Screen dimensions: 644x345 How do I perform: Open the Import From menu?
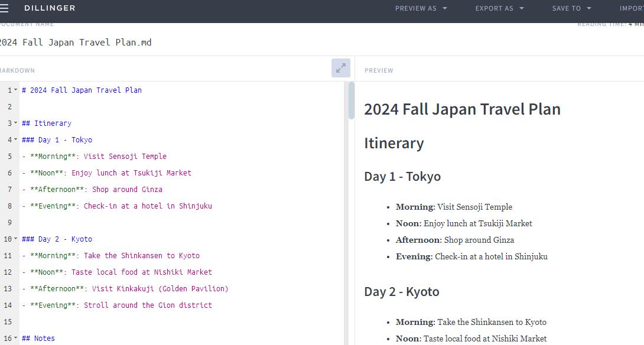click(631, 8)
